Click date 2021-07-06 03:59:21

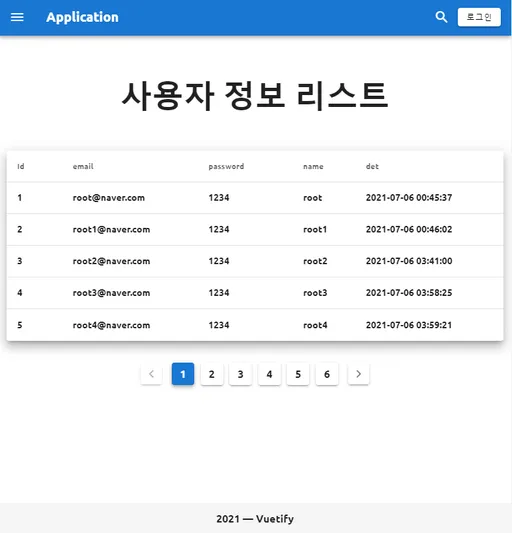pos(409,325)
